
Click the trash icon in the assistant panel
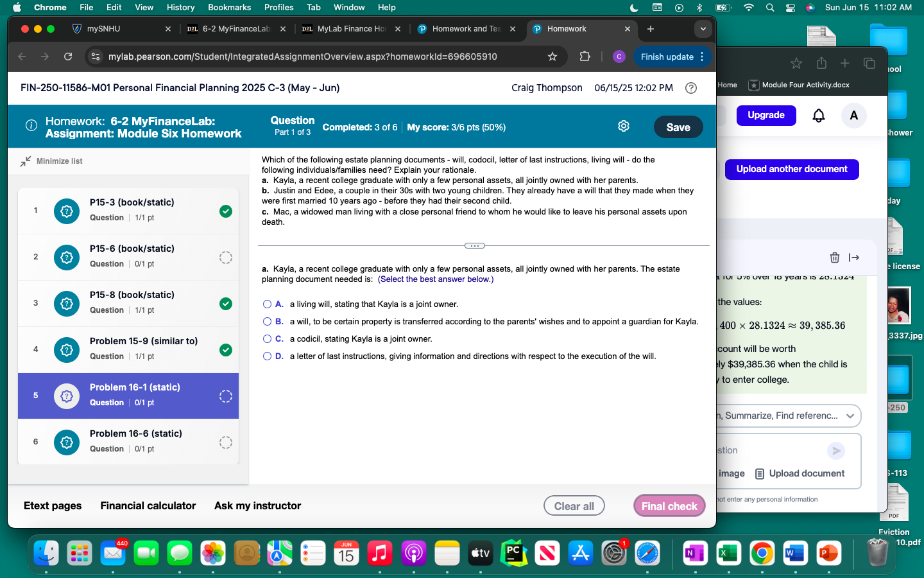834,257
